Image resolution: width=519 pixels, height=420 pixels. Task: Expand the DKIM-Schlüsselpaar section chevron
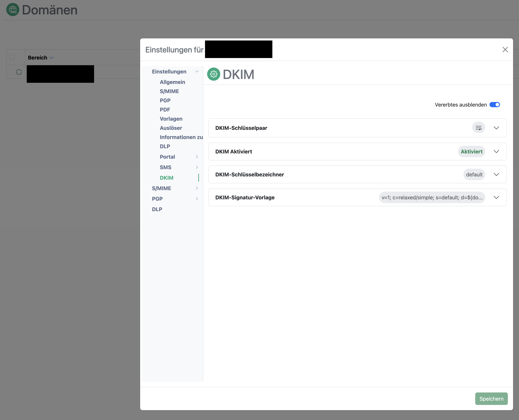click(x=496, y=128)
